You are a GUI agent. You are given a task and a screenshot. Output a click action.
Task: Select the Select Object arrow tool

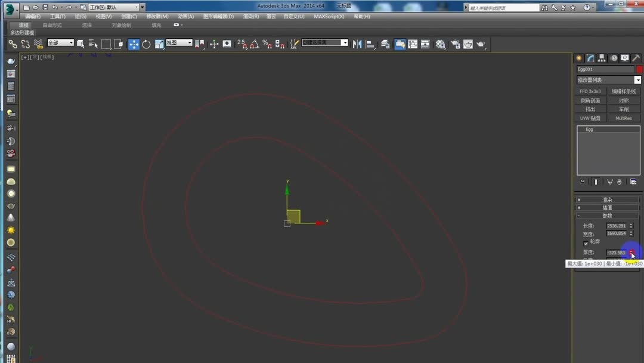81,44
